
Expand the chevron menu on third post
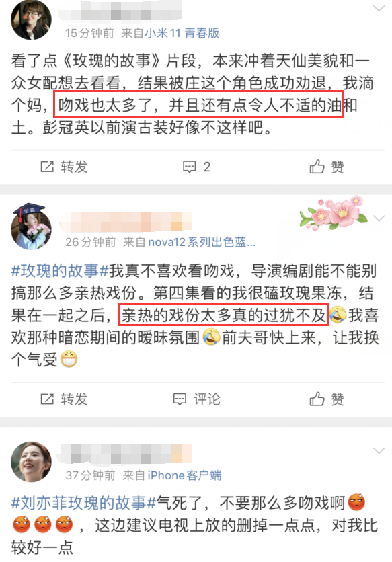click(x=379, y=450)
